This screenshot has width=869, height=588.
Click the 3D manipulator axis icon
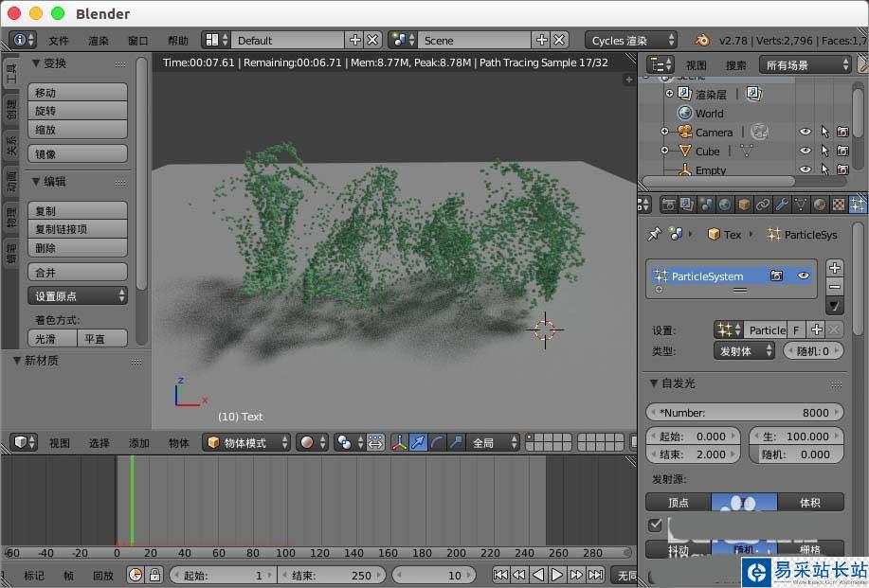coord(399,442)
